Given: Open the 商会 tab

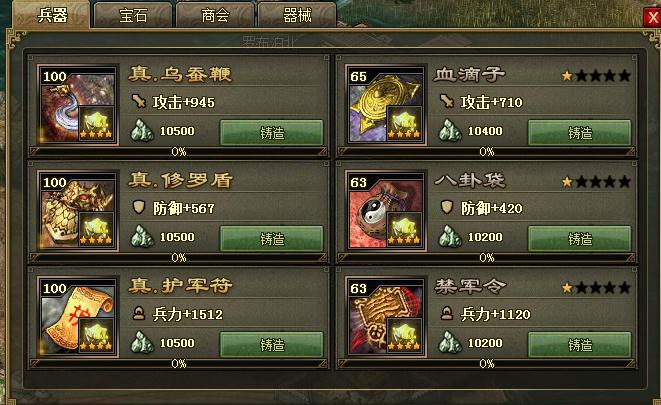Looking at the screenshot, I should coord(215,15).
